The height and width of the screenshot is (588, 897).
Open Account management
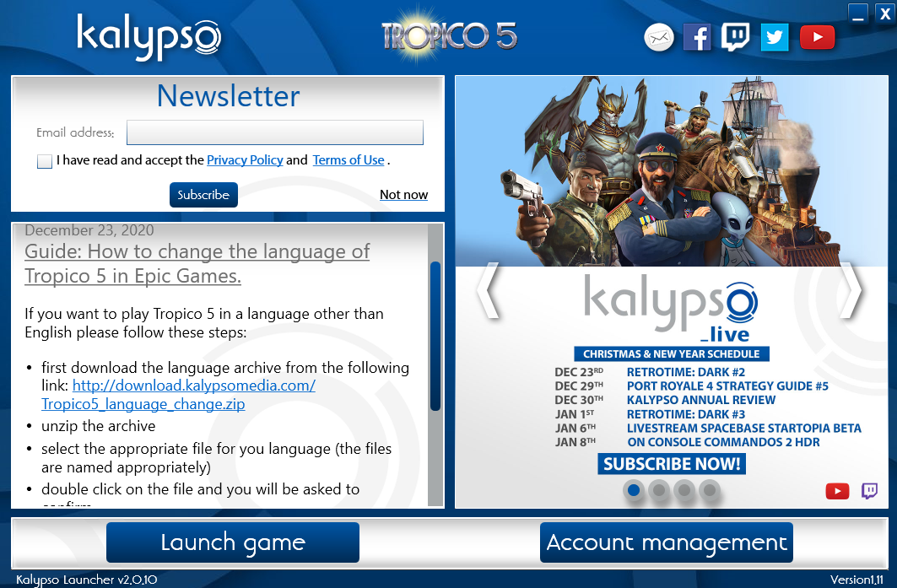point(667,542)
